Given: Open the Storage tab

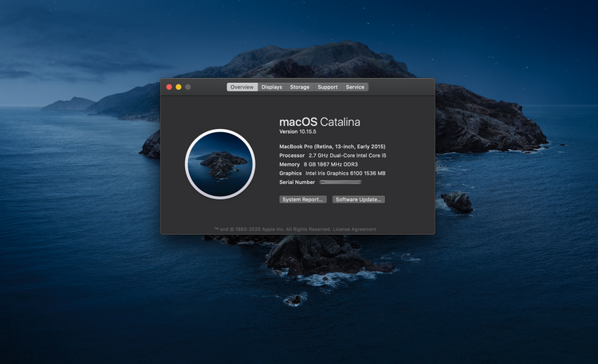Looking at the screenshot, I should point(300,87).
